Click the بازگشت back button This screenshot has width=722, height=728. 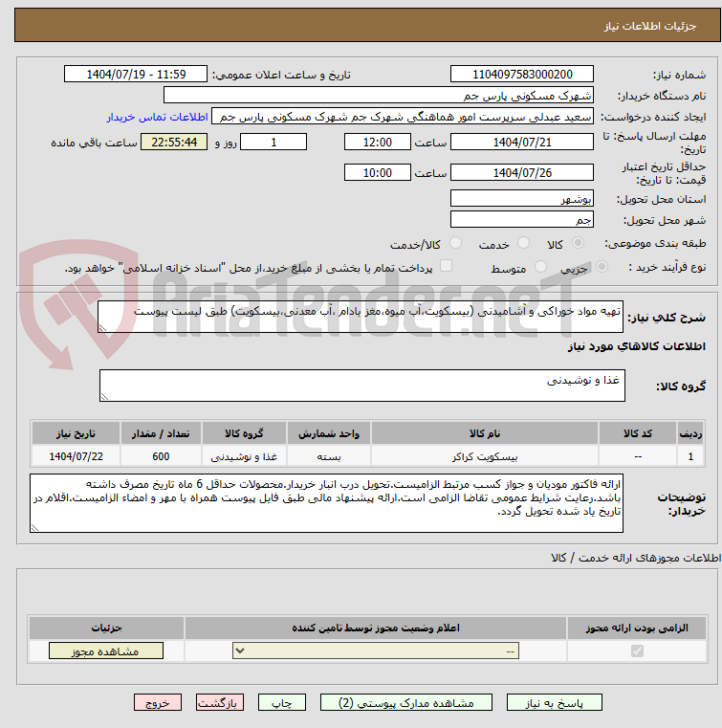click(x=220, y=702)
